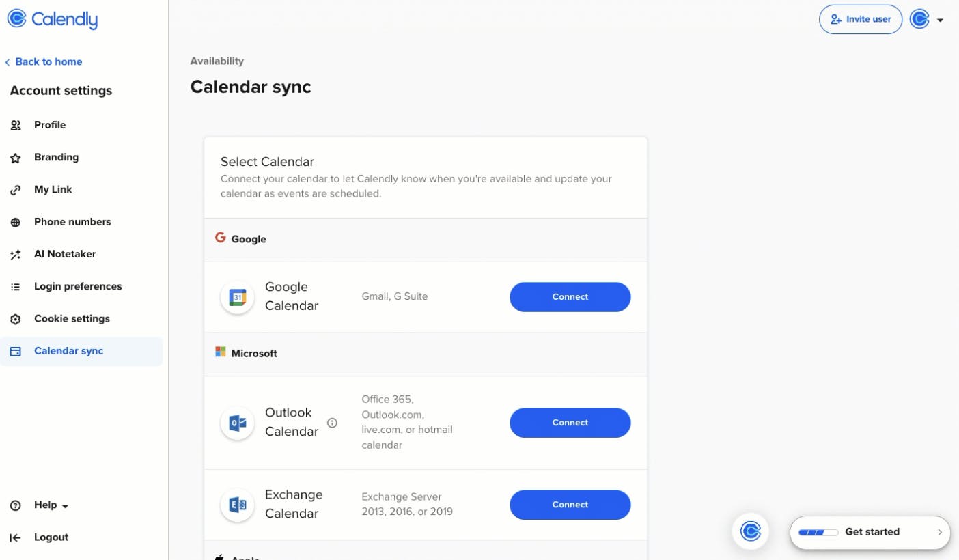The height and width of the screenshot is (560, 959).
Task: Click the Connect your calendar description text
Action: pyautogui.click(x=416, y=186)
